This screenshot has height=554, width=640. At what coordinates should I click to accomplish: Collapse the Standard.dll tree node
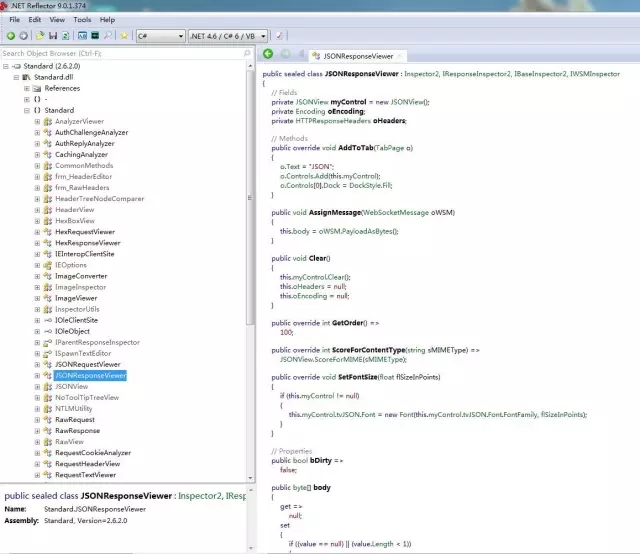click(x=16, y=77)
